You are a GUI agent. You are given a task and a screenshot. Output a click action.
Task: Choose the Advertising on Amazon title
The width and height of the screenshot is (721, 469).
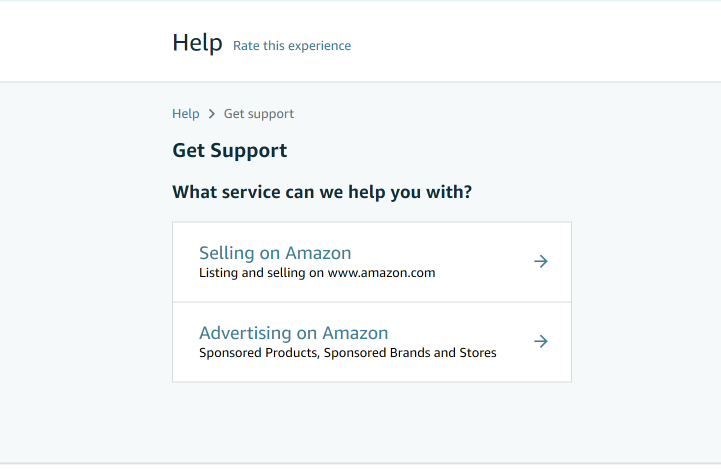[293, 333]
